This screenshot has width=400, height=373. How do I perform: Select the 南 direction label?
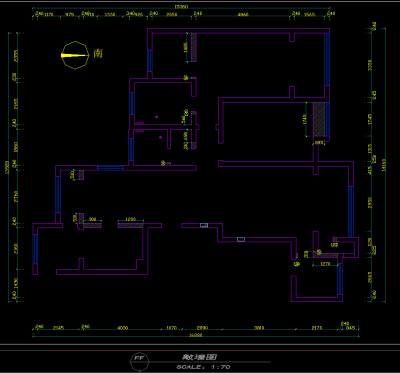[x=98, y=53]
